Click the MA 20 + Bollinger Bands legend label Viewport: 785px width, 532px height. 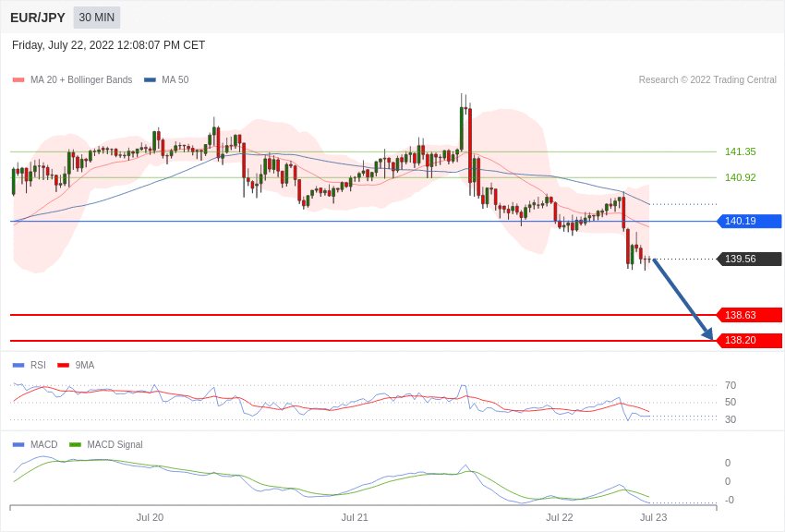point(81,79)
